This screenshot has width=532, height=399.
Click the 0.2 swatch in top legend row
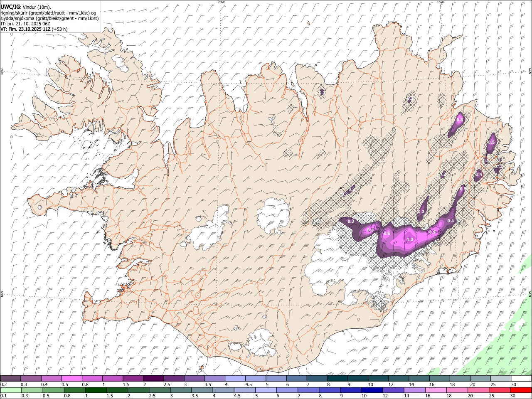click(x=10, y=379)
